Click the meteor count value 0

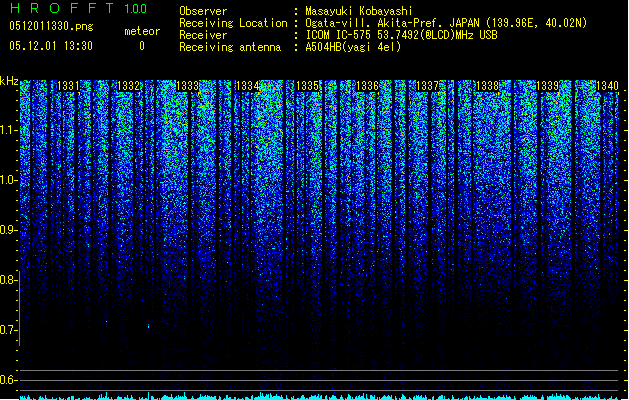(x=142, y=46)
